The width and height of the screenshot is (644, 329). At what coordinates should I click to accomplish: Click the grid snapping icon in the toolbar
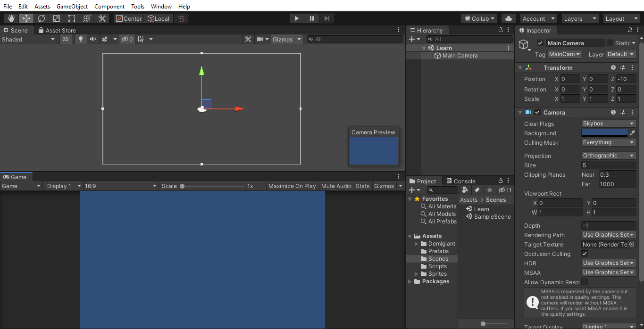pos(181,18)
